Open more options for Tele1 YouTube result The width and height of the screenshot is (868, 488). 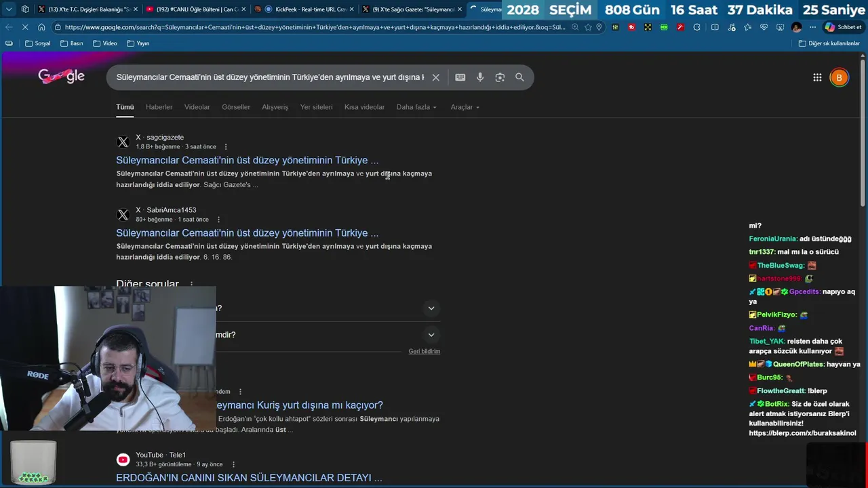(233, 464)
